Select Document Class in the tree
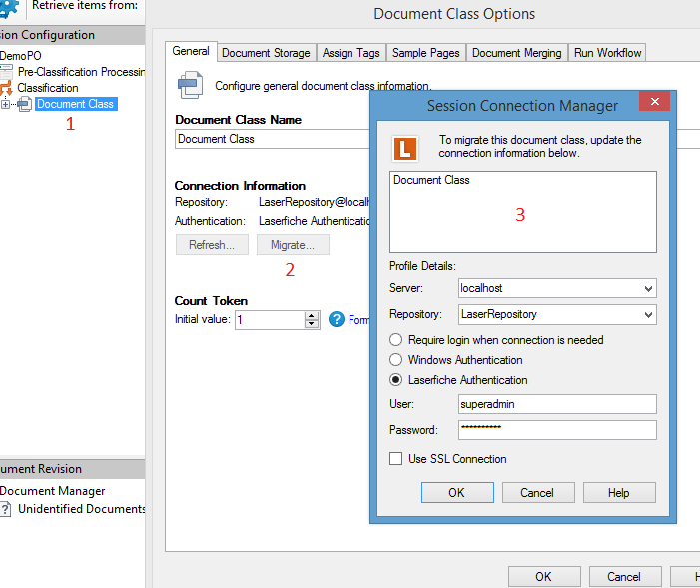This screenshot has height=588, width=700. coord(76,104)
